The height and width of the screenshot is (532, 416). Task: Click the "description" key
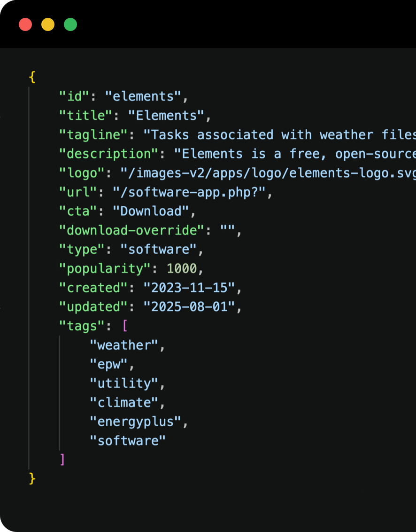(108, 154)
